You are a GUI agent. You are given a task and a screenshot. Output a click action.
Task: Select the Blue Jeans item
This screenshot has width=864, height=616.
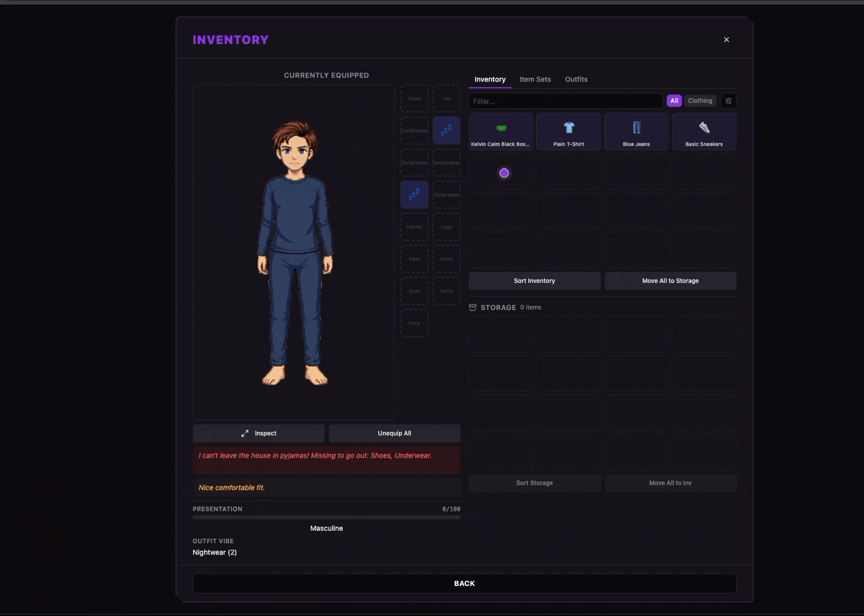click(x=636, y=131)
